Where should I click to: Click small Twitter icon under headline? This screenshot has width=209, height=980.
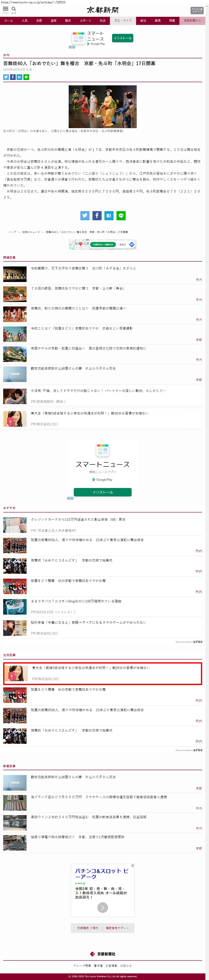[x=6, y=77]
